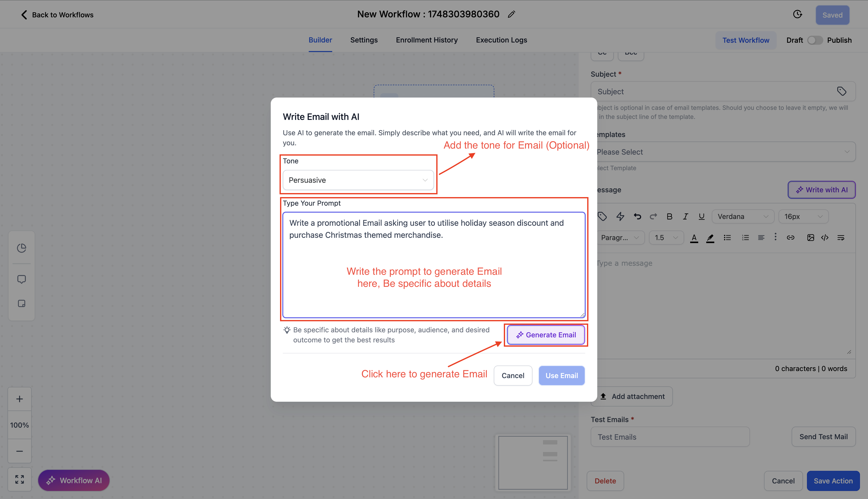The image size is (868, 499).
Task: Change the font from Verdana
Action: coord(742,216)
